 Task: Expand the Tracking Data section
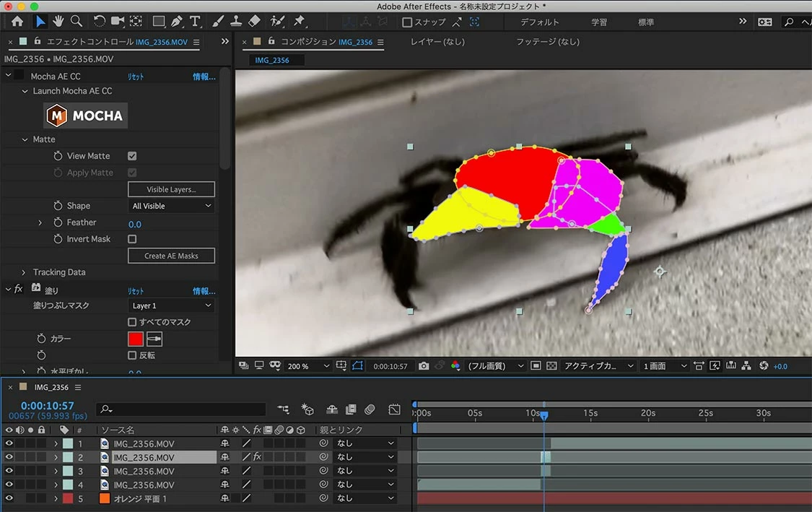pos(25,272)
